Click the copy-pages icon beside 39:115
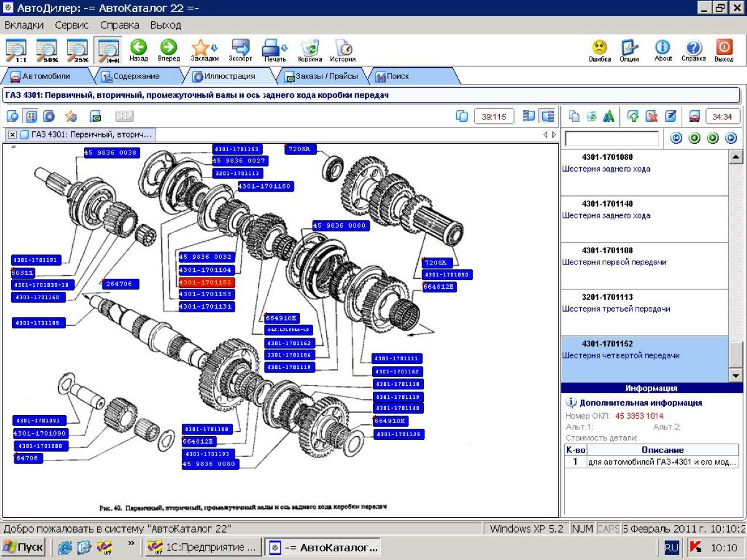747x560 pixels. tap(462, 116)
